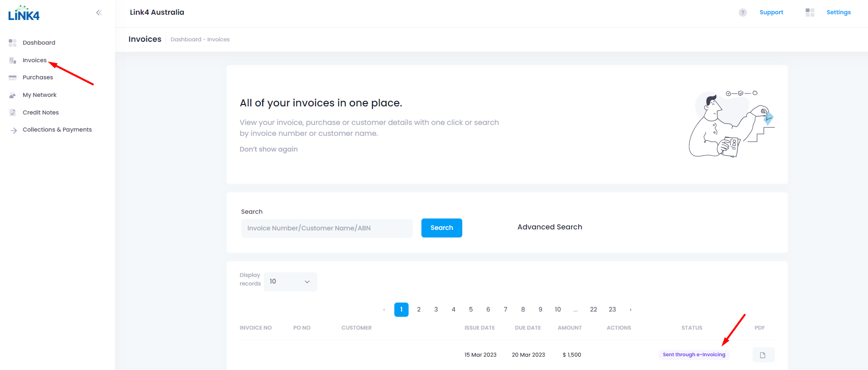This screenshot has width=868, height=370.
Task: Click the DUE DATE column header
Action: (528, 328)
